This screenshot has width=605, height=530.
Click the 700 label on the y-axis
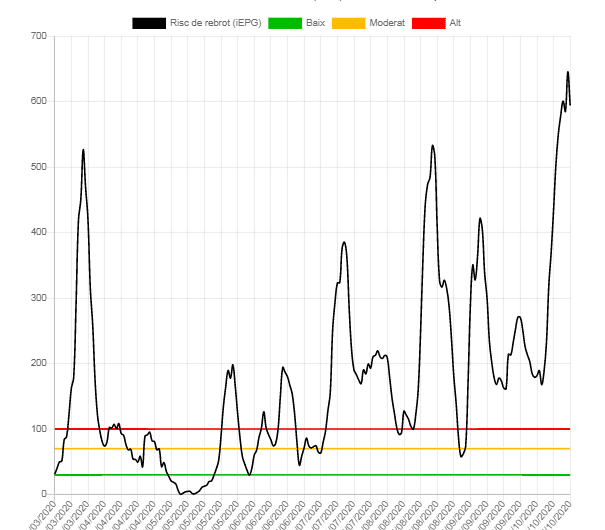(39, 36)
